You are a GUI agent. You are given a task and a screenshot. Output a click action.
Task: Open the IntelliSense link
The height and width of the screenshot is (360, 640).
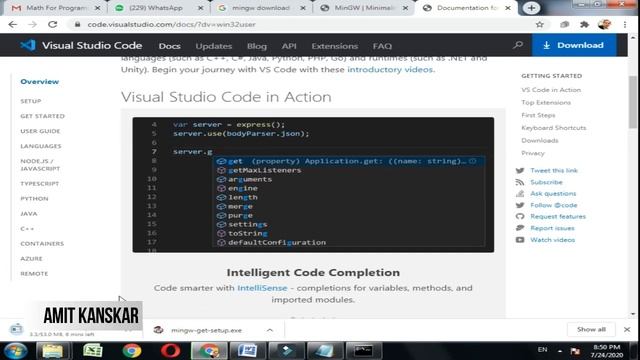coord(262,288)
